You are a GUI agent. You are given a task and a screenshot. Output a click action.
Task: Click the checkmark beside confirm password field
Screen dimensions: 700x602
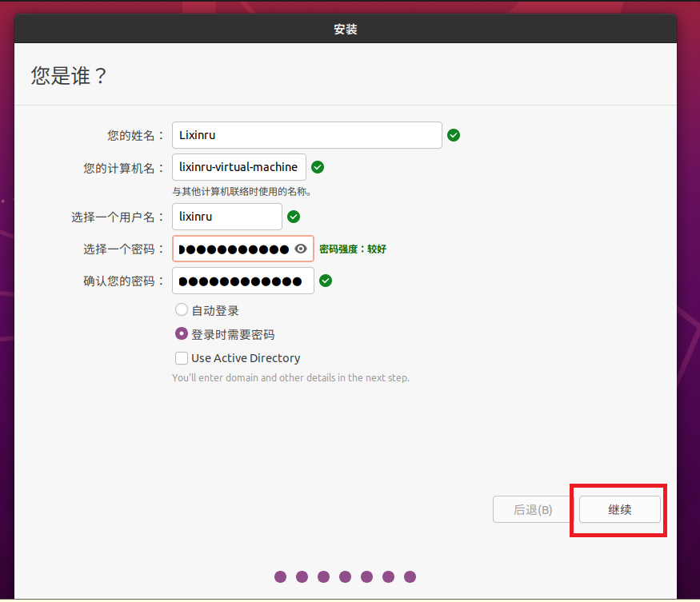pos(326,281)
